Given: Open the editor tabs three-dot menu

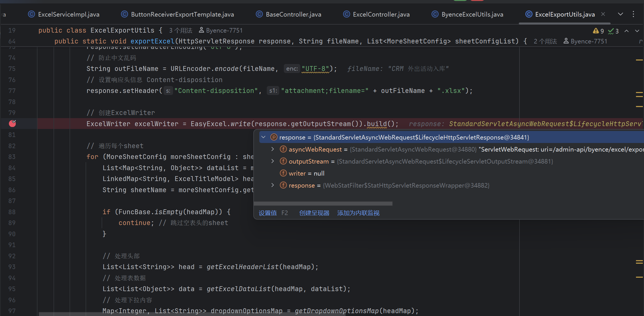Looking at the screenshot, I should click(x=633, y=14).
